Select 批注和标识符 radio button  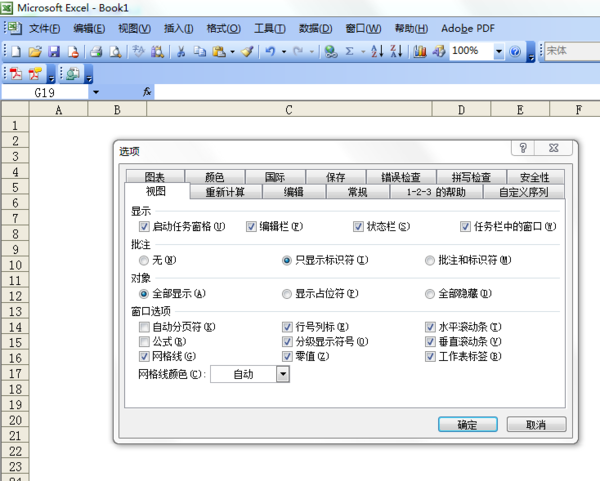(x=430, y=261)
